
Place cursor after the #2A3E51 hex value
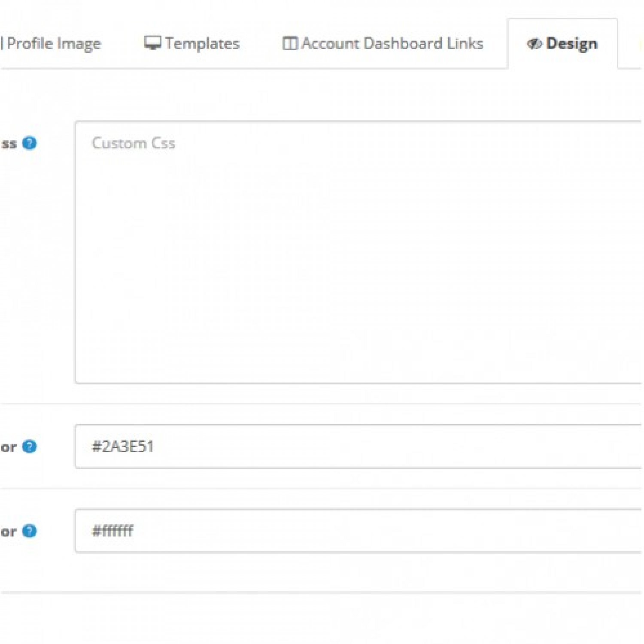tap(155, 447)
